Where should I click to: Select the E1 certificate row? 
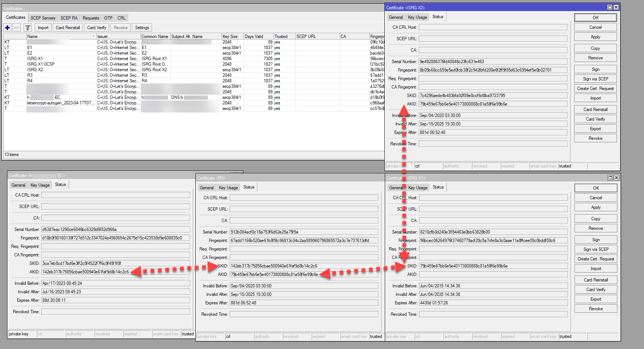[x=194, y=48]
